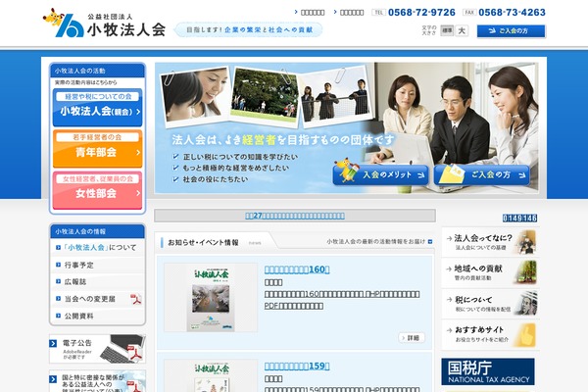
Task: Click the bullet icon next to 広報誌
Action: 58,281
